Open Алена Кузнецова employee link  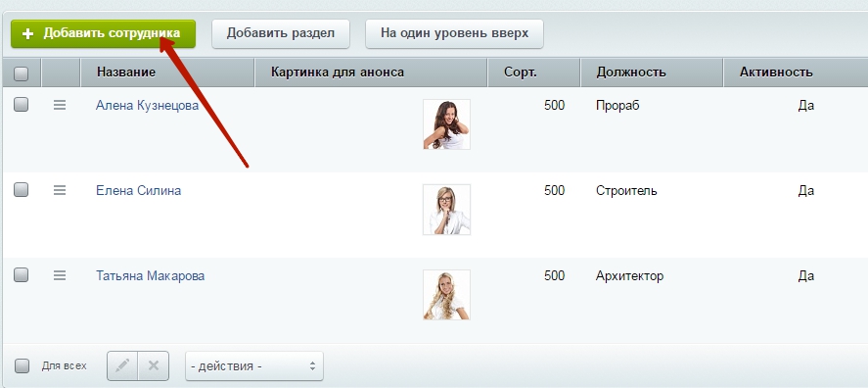[147, 105]
